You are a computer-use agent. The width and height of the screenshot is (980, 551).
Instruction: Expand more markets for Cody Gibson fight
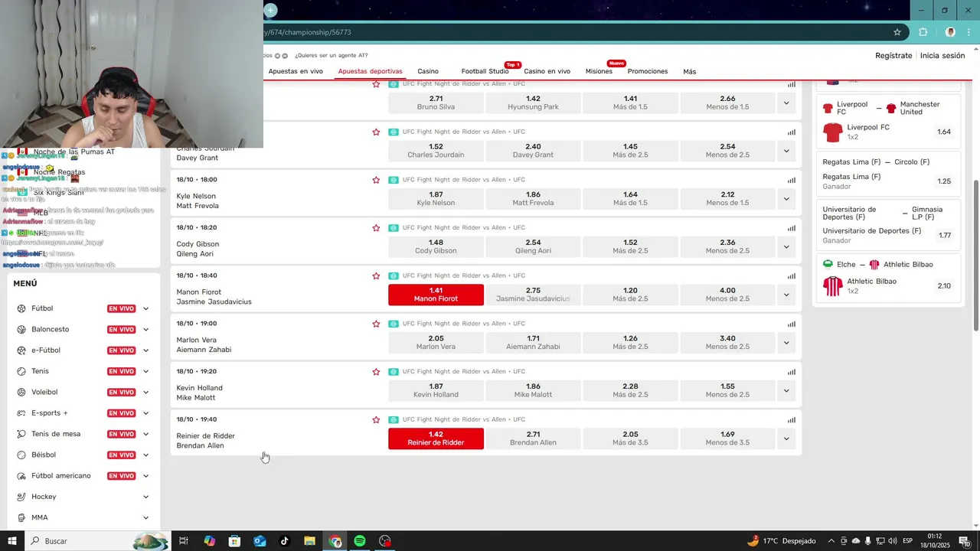point(786,246)
